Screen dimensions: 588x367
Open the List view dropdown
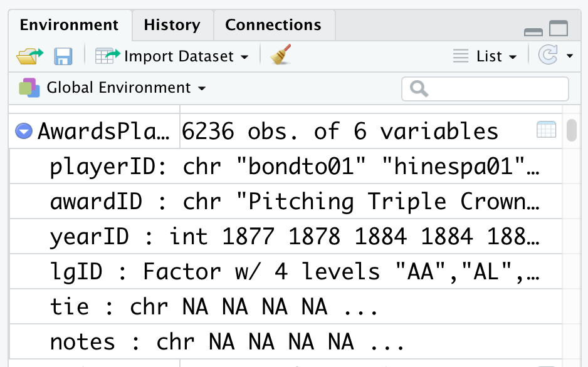486,56
